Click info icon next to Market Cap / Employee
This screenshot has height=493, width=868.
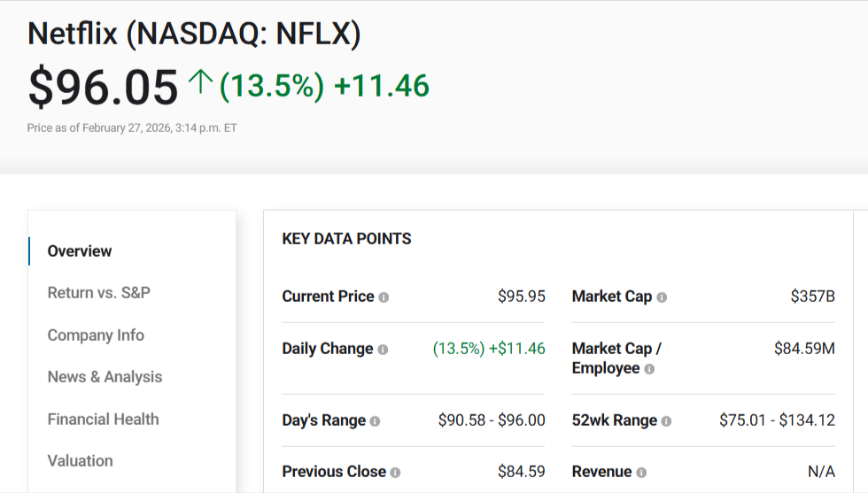(x=649, y=369)
